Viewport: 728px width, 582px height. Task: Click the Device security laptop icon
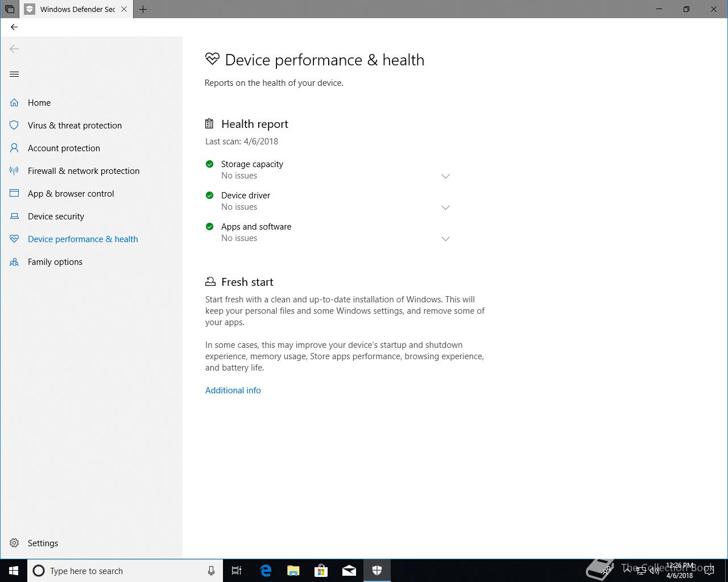(14, 217)
